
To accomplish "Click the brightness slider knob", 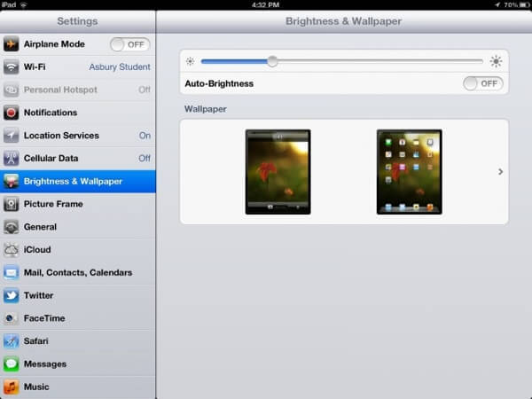I will 272,61.
